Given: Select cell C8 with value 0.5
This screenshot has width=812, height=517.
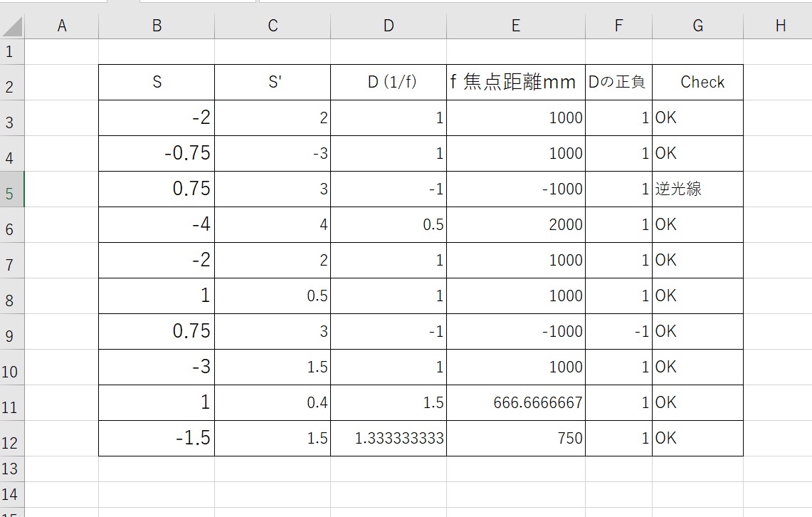Looking at the screenshot, I should pos(273,296).
